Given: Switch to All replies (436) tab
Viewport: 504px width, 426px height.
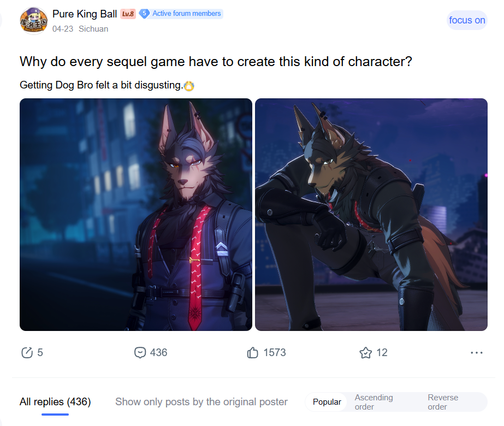Looking at the screenshot, I should tap(55, 402).
